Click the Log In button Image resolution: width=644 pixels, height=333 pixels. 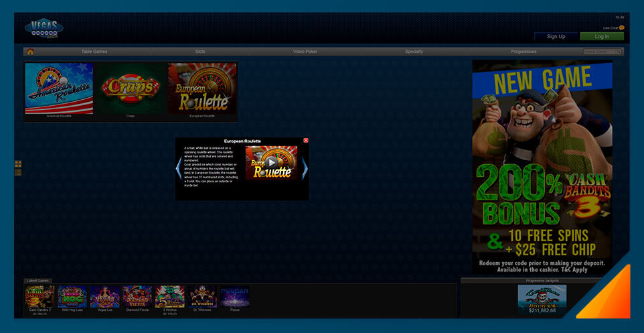tap(602, 37)
